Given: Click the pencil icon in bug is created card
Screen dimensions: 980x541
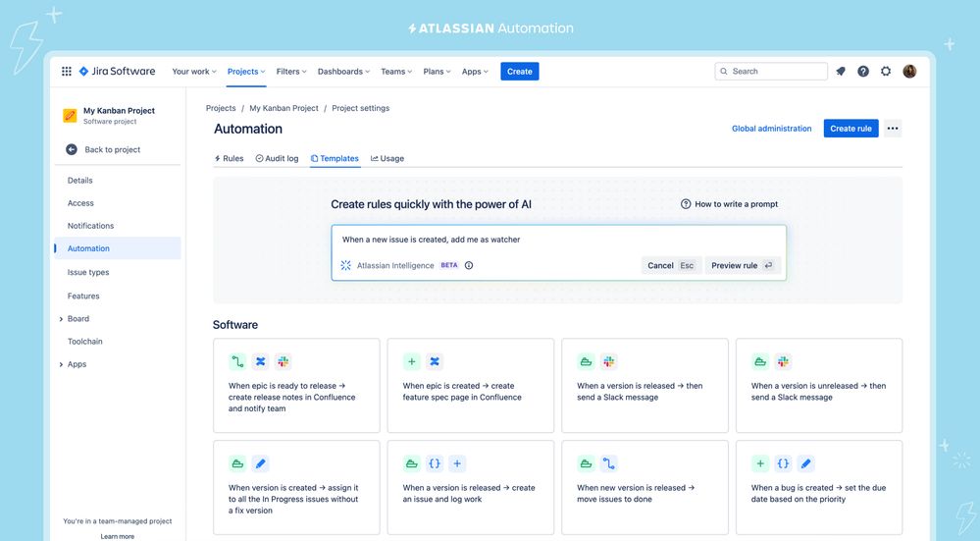Looking at the screenshot, I should tap(805, 463).
